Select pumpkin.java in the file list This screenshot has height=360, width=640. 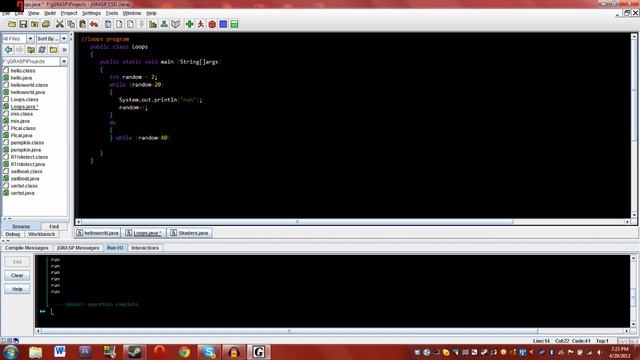(x=26, y=150)
